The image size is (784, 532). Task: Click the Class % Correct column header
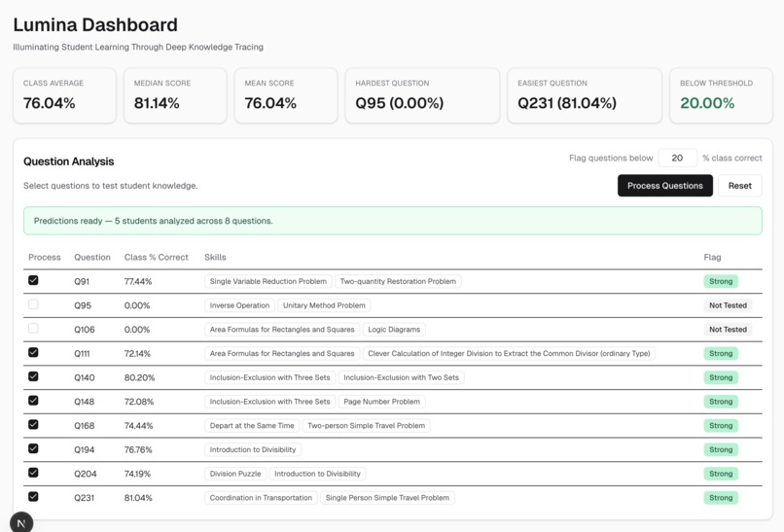(x=156, y=257)
